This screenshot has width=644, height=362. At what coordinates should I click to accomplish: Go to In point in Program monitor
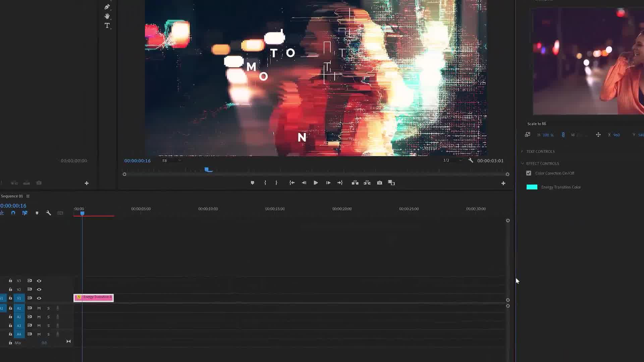click(292, 183)
